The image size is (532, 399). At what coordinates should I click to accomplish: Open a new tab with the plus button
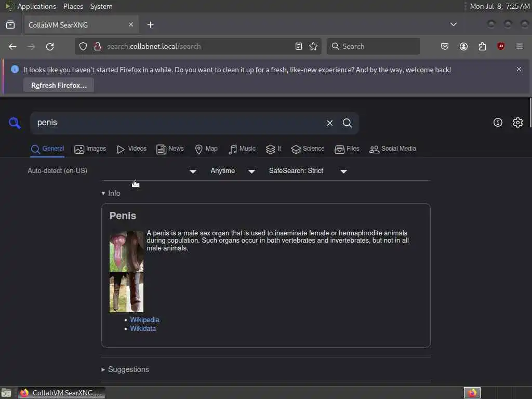coord(150,25)
